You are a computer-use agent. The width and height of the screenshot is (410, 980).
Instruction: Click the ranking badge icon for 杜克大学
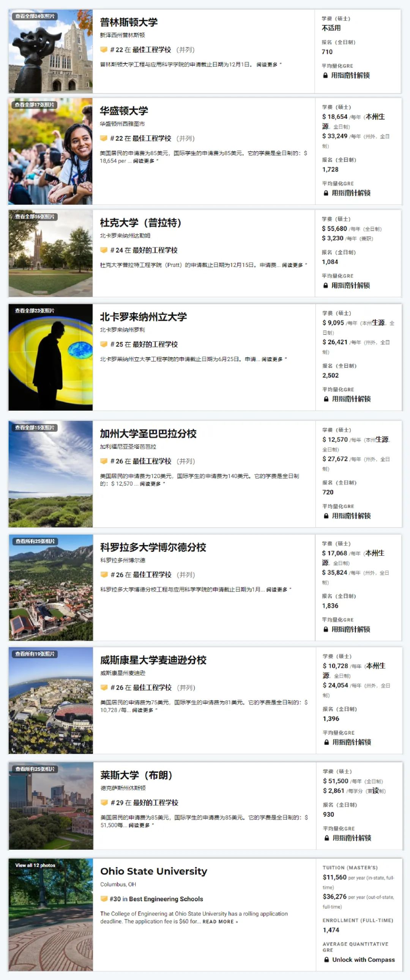coord(104,251)
